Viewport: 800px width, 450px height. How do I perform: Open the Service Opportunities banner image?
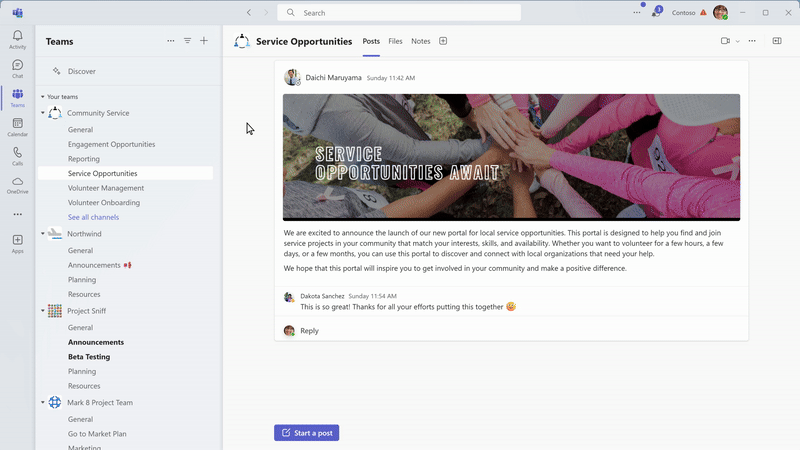coord(511,157)
